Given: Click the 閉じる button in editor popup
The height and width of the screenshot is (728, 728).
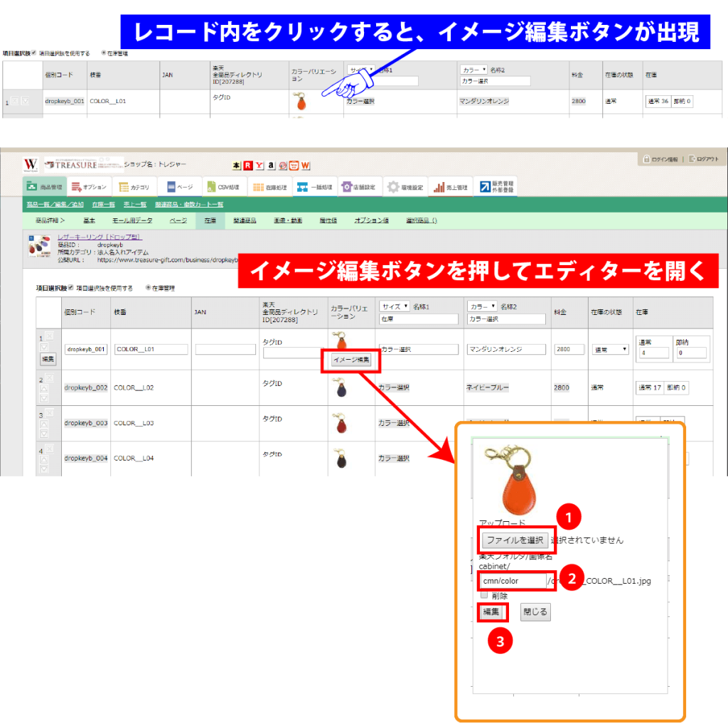Looking at the screenshot, I should coord(535,611).
